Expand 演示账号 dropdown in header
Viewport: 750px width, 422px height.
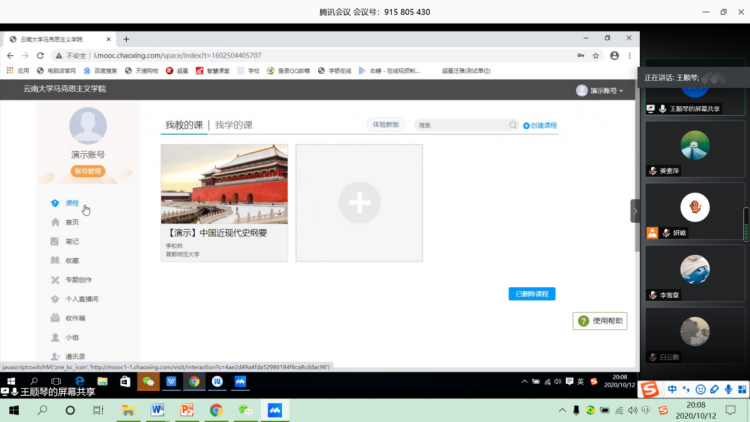(600, 90)
